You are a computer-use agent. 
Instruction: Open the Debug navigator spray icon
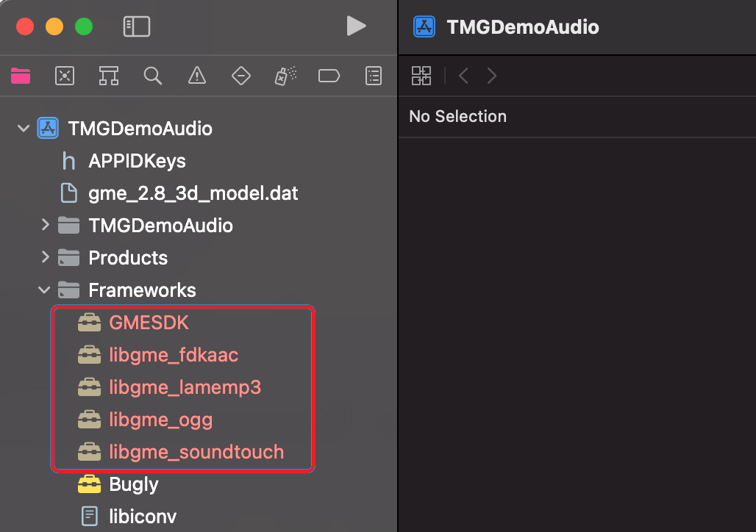[285, 76]
